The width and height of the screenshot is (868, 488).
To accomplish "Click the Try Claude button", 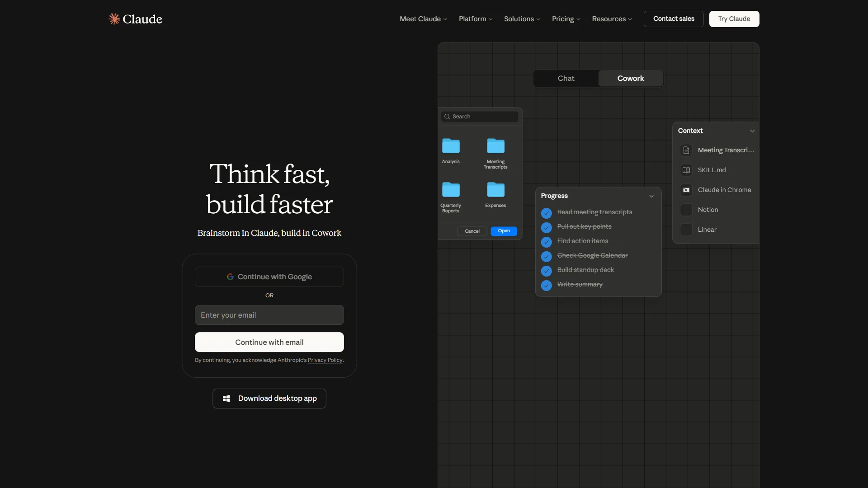I will pyautogui.click(x=734, y=19).
